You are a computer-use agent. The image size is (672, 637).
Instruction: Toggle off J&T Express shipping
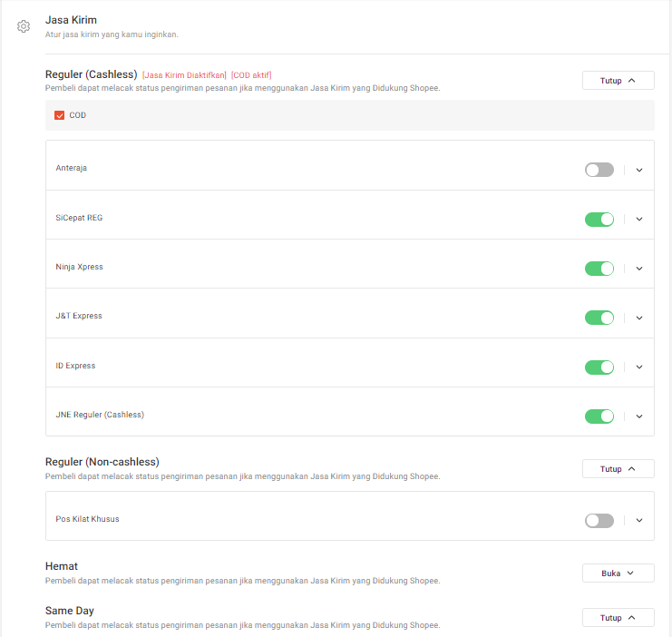tap(599, 318)
